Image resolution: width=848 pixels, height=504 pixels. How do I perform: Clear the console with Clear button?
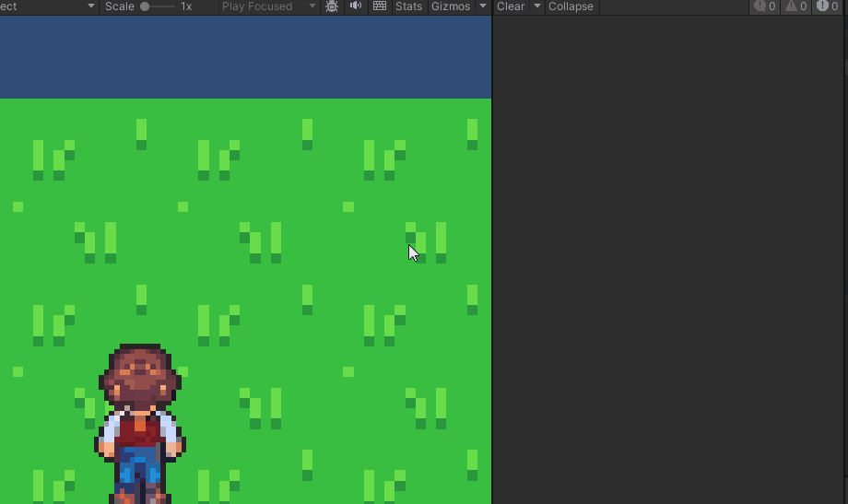tap(511, 6)
